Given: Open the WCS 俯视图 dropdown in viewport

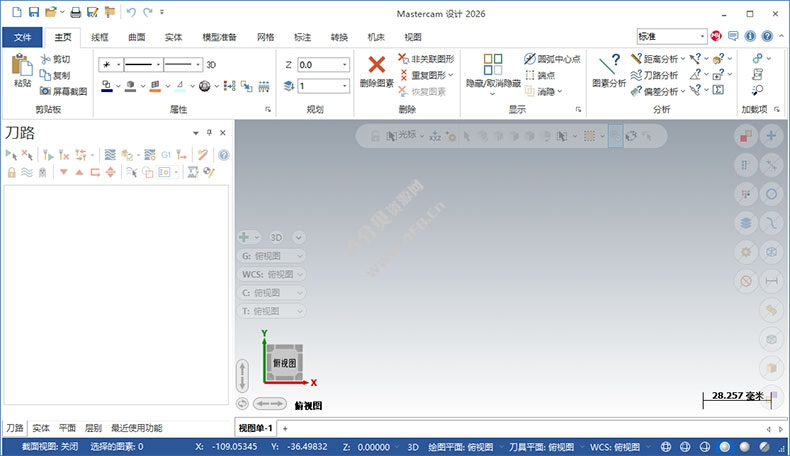Looking at the screenshot, I should (272, 274).
